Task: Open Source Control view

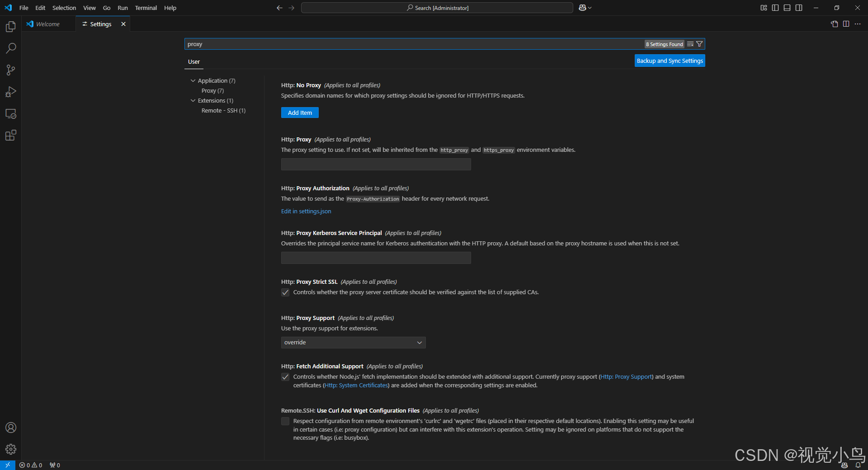Action: click(11, 70)
